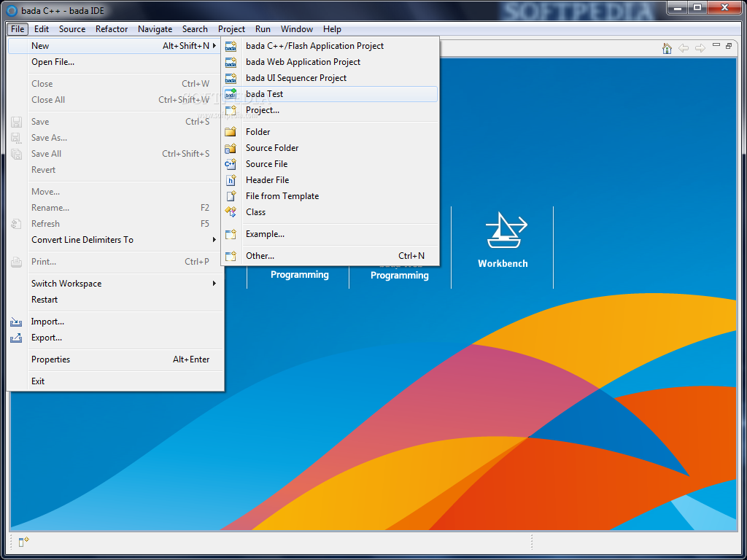Choose Import... menu entry
The image size is (747, 560).
coord(116,322)
